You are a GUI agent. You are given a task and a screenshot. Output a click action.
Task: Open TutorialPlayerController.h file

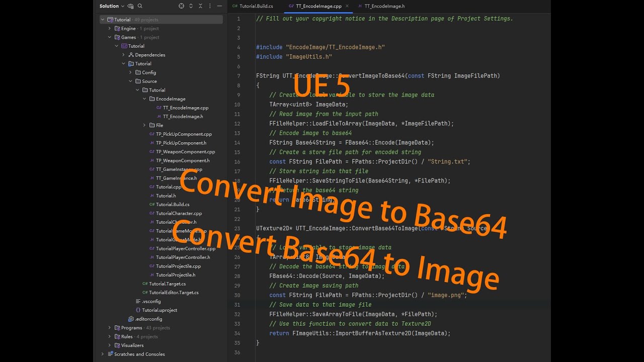click(x=183, y=257)
